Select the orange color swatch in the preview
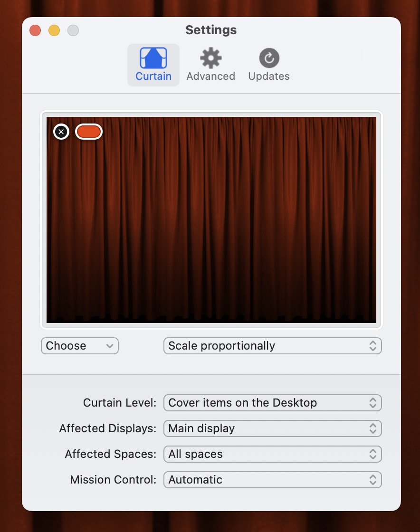Viewport: 420px width, 532px height. (x=88, y=132)
